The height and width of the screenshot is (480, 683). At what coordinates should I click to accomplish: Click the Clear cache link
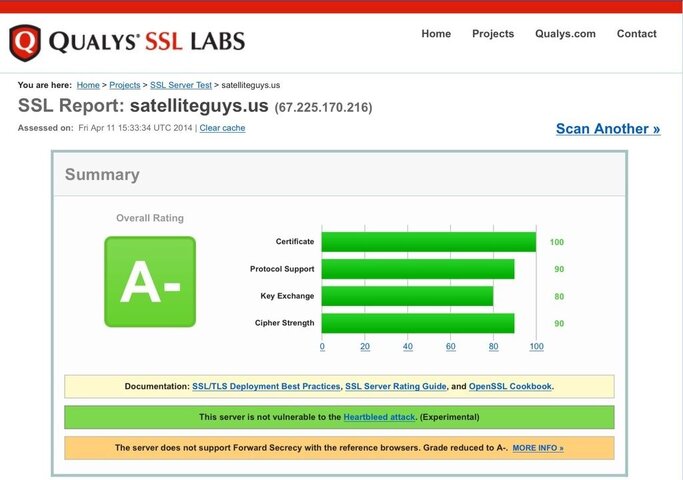pos(222,128)
